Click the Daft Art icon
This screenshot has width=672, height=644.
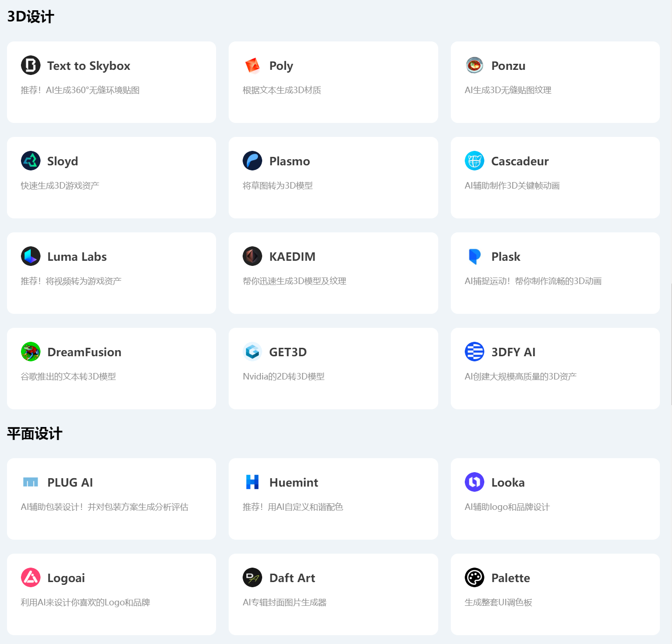(252, 577)
